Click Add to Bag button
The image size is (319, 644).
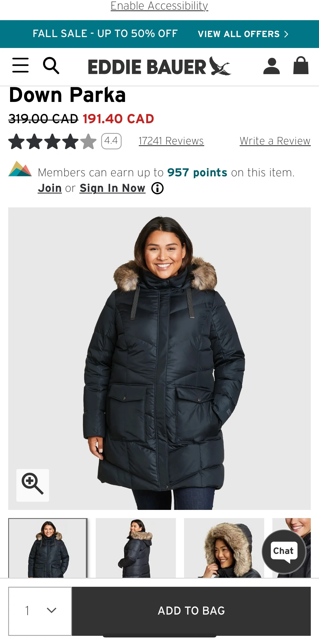pyautogui.click(x=191, y=611)
